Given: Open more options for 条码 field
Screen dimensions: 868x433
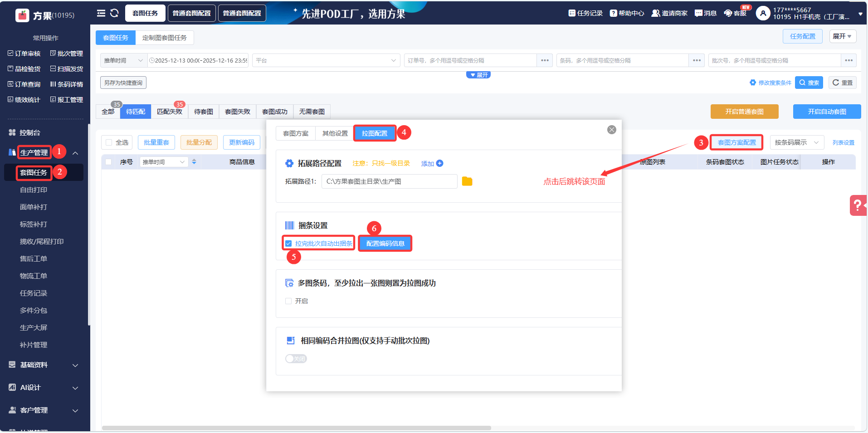Looking at the screenshot, I should tap(697, 60).
